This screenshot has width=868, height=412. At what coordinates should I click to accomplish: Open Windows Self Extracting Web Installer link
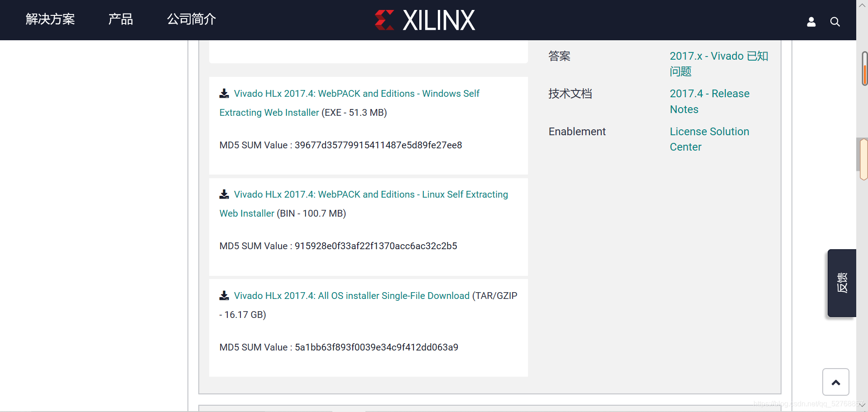pyautogui.click(x=349, y=103)
